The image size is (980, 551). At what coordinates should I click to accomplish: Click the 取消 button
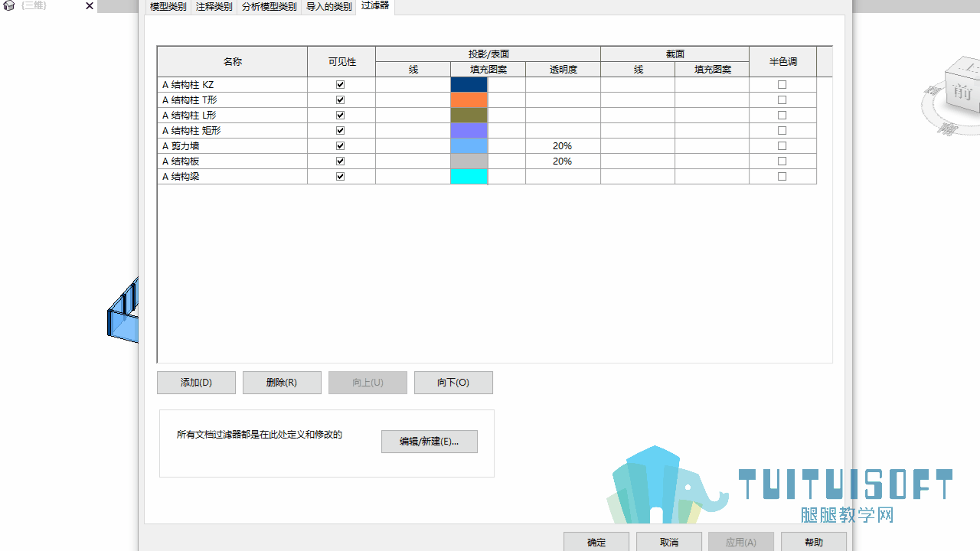tap(669, 542)
